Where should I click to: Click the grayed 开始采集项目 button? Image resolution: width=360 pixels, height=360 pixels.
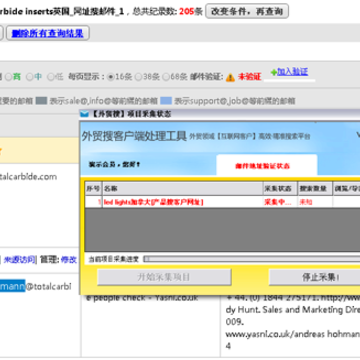click(x=164, y=277)
